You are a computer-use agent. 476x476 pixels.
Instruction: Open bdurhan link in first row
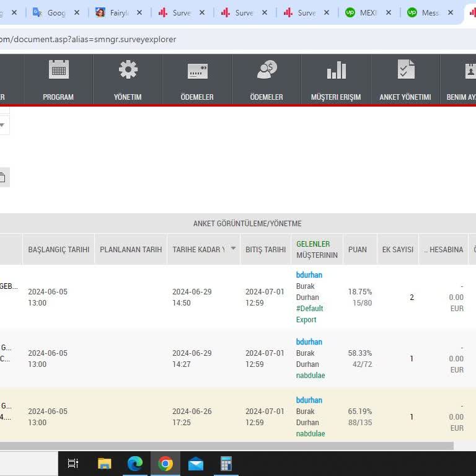309,275
